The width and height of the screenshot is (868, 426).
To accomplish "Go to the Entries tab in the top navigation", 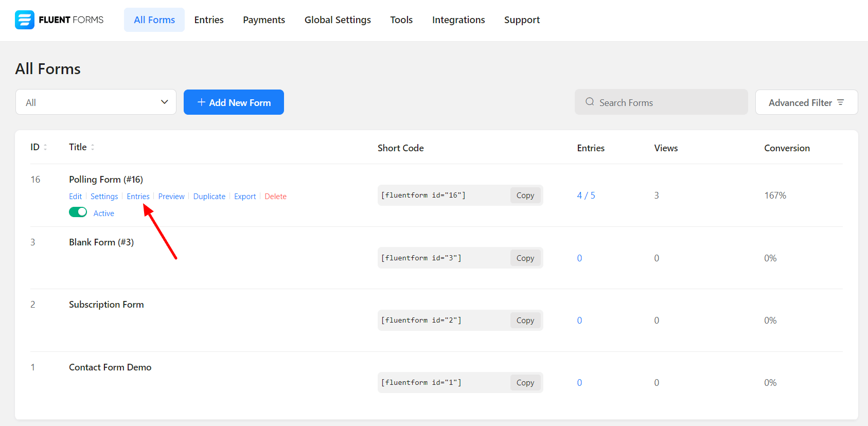I will click(209, 20).
